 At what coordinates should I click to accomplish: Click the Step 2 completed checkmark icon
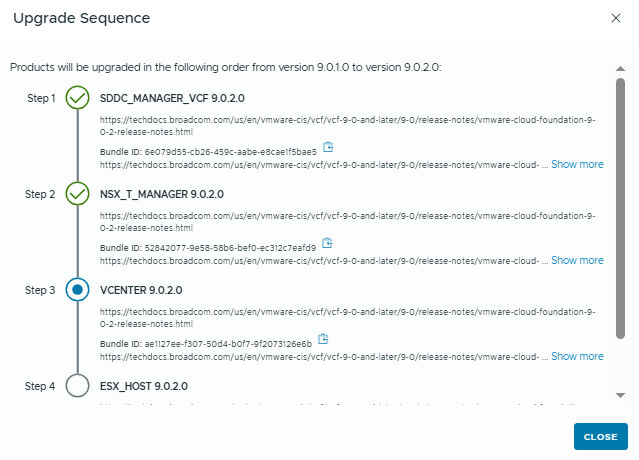77,193
